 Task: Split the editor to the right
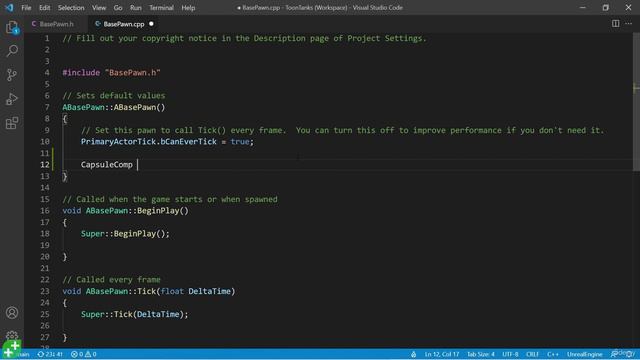click(x=616, y=24)
